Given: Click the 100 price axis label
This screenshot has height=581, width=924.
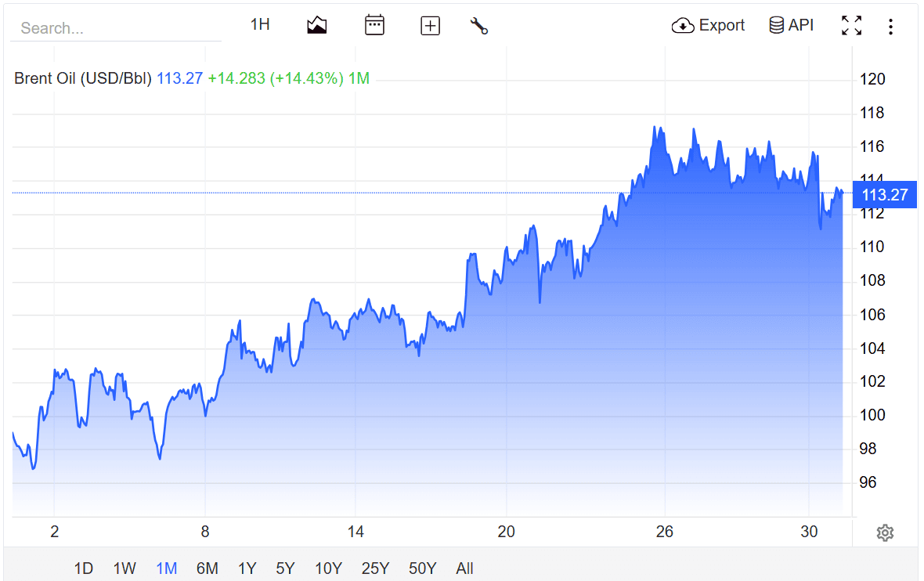Looking at the screenshot, I should 872,415.
